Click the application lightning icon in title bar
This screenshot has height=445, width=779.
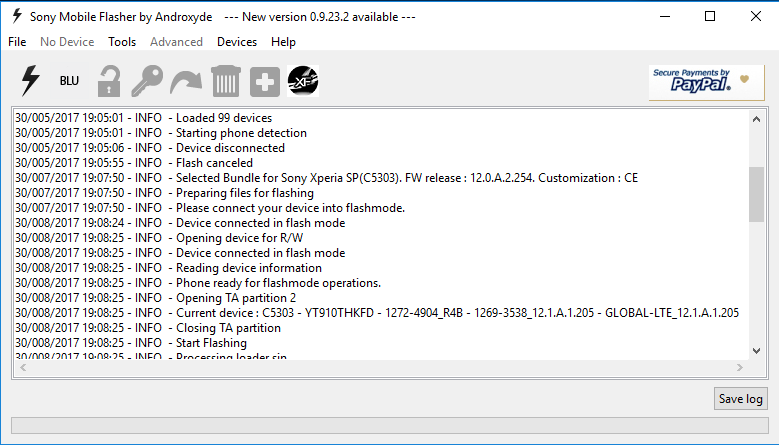click(x=17, y=16)
